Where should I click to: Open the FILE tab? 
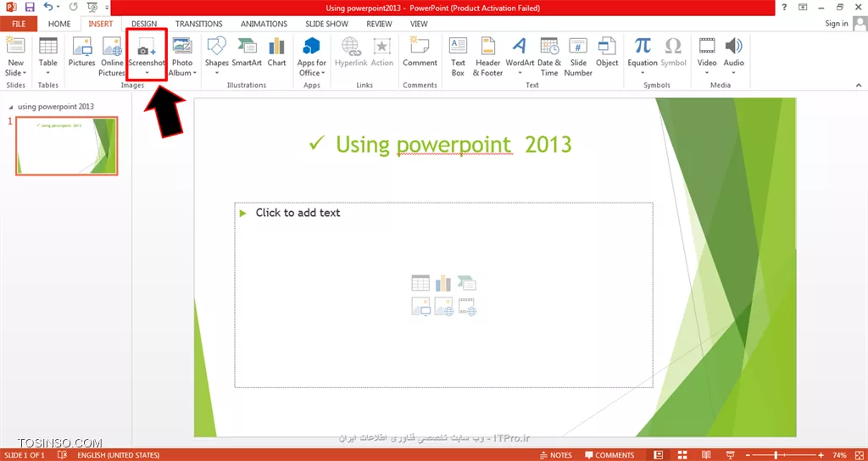(19, 24)
